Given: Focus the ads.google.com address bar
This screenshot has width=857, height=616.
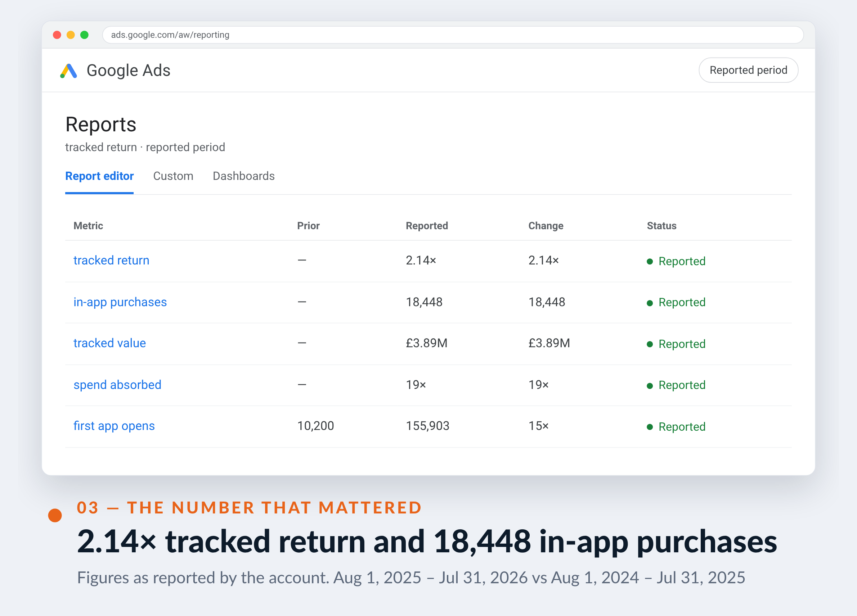Looking at the screenshot, I should 453,35.
